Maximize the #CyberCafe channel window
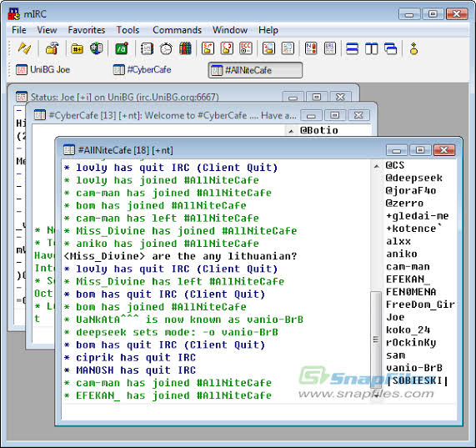Viewport: 476px width, 448px height. click(335, 115)
